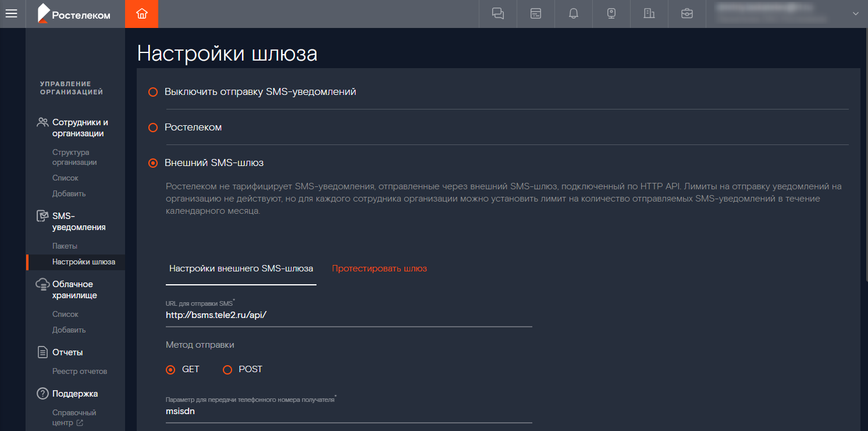This screenshot has width=868, height=431.
Task: Switch to Протестировать шлюз tab
Action: pyautogui.click(x=379, y=269)
